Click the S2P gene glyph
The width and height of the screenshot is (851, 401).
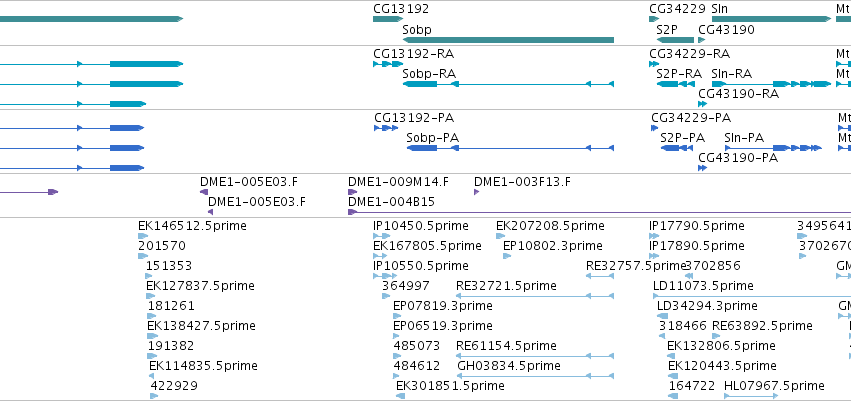tap(675, 40)
